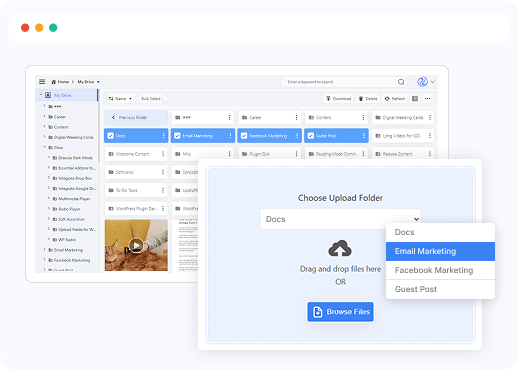The width and height of the screenshot is (518, 371).
Task: Open the Choose Upload Folder combo box
Action: point(340,219)
